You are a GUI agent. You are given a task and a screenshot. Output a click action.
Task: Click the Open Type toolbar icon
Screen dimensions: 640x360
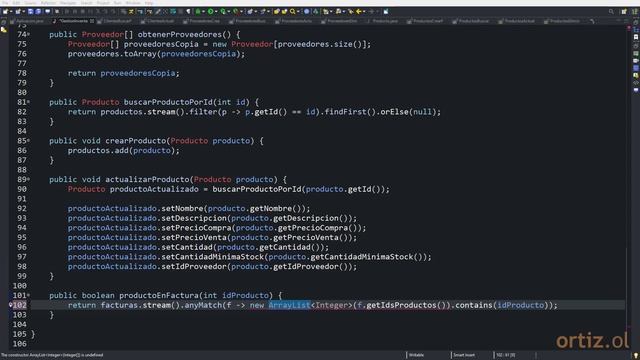tap(276, 11)
